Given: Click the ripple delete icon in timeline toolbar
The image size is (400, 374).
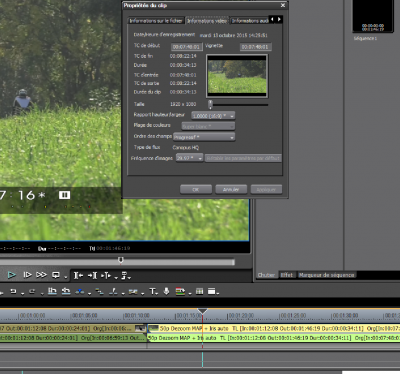Looking at the screenshot, I should [66, 292].
